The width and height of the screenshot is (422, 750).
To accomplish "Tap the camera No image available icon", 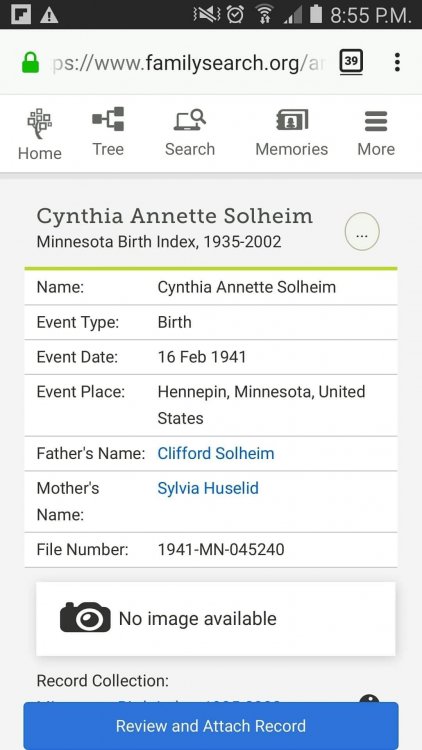I will coord(85,618).
